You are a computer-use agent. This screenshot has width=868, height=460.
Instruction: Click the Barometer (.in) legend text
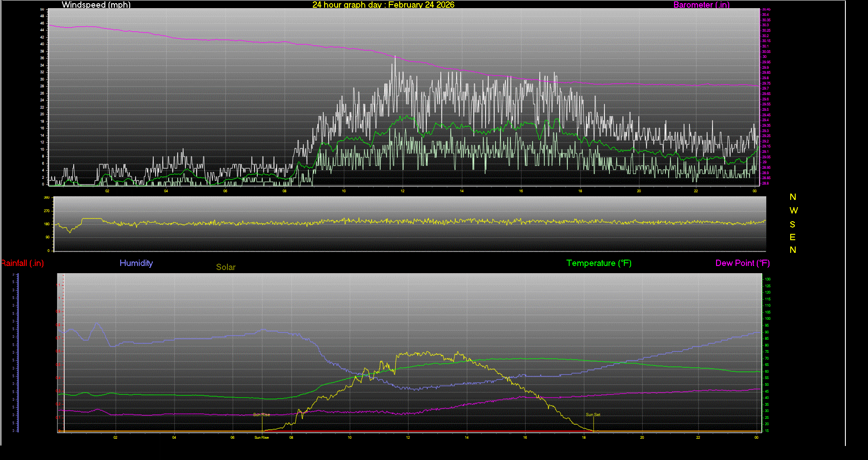pos(701,5)
